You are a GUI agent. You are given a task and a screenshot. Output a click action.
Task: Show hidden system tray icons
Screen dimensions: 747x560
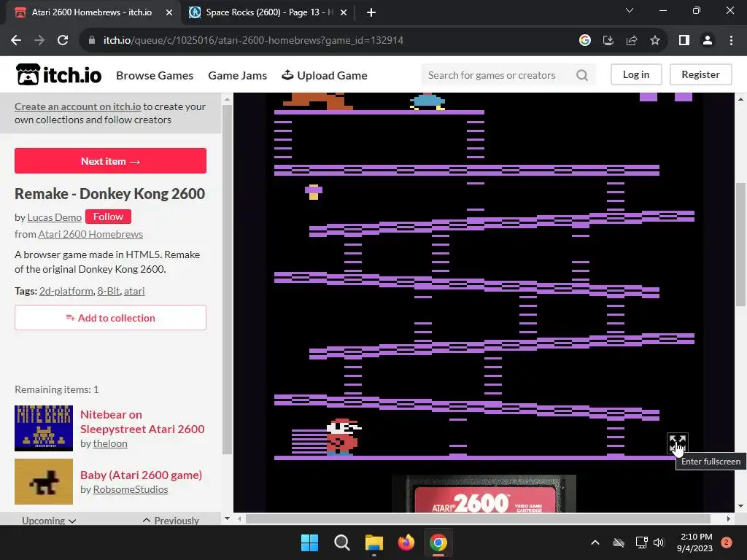[x=595, y=542]
